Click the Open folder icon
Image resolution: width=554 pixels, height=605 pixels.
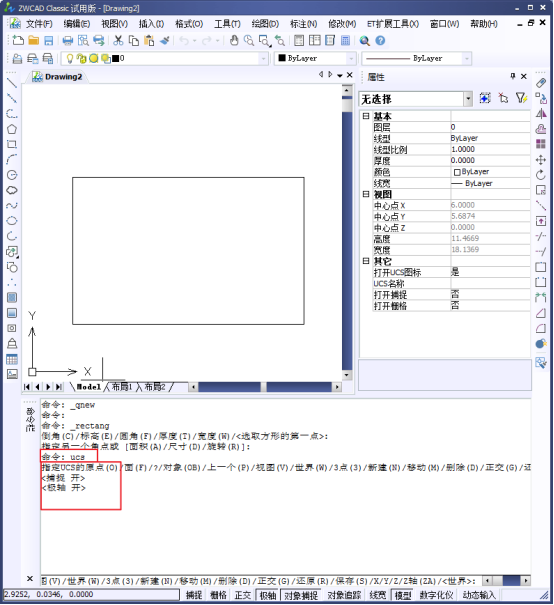pyautogui.click(x=33, y=41)
